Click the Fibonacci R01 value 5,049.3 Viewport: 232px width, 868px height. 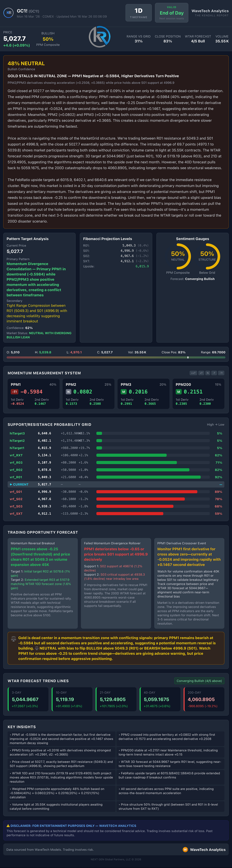coord(129,246)
